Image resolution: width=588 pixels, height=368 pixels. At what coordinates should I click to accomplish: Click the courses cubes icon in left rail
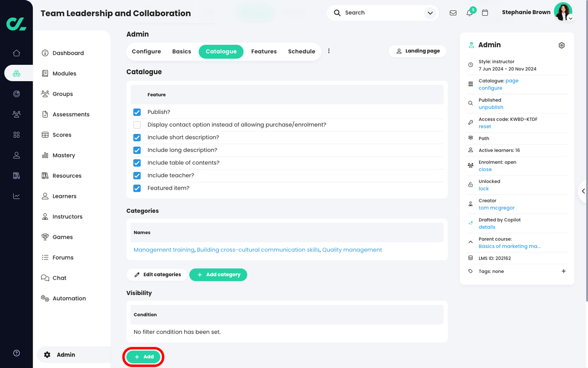(16, 73)
